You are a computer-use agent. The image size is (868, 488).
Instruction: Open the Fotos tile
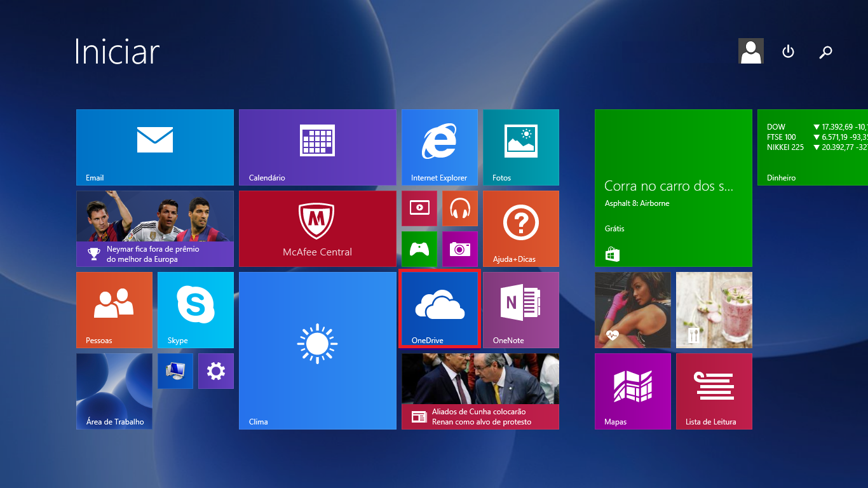point(520,147)
